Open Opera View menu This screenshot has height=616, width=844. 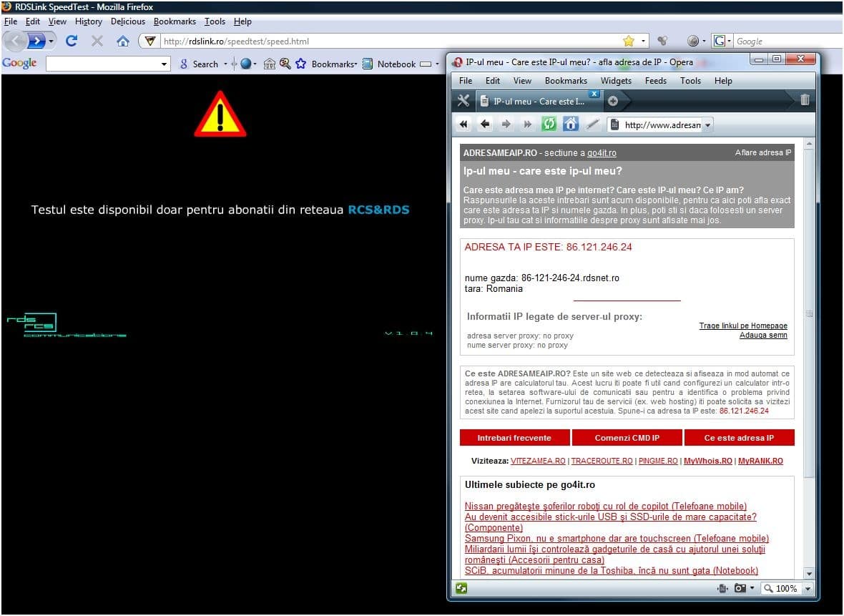click(x=522, y=81)
